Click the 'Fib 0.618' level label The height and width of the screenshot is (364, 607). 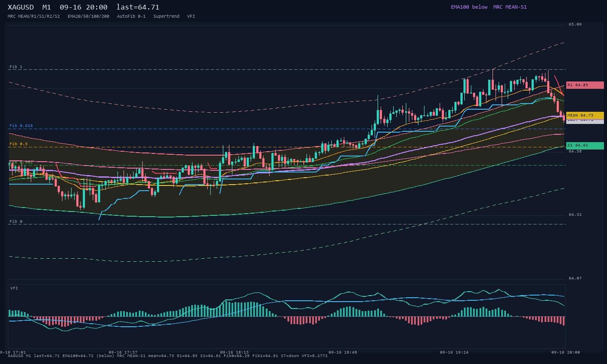(x=21, y=126)
